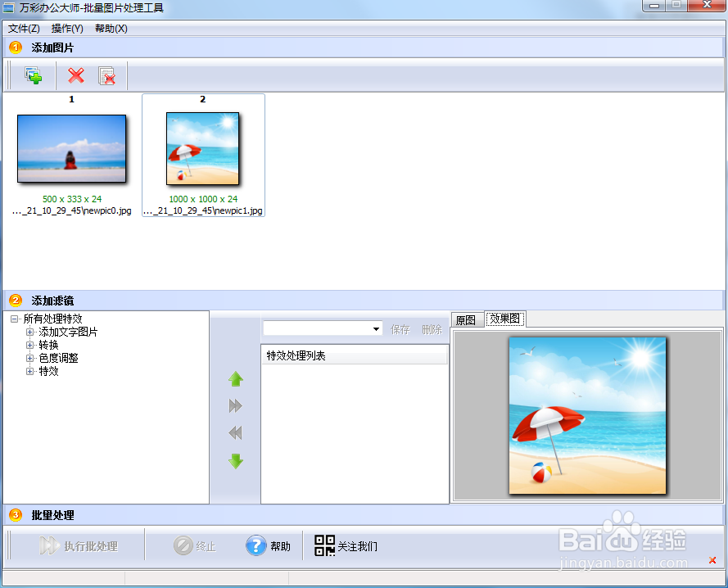Image resolution: width=728 pixels, height=588 pixels.
Task: Click the double right arrow add filter icon
Action: click(236, 406)
